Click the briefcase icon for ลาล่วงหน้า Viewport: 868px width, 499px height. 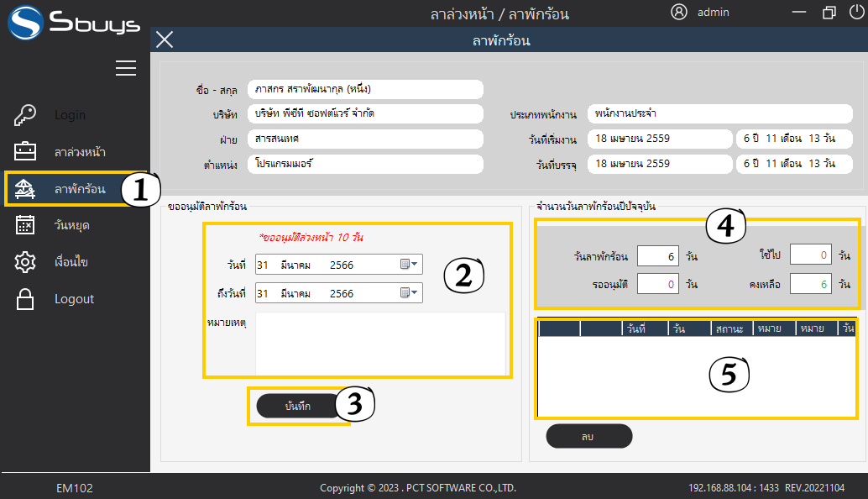click(x=25, y=152)
